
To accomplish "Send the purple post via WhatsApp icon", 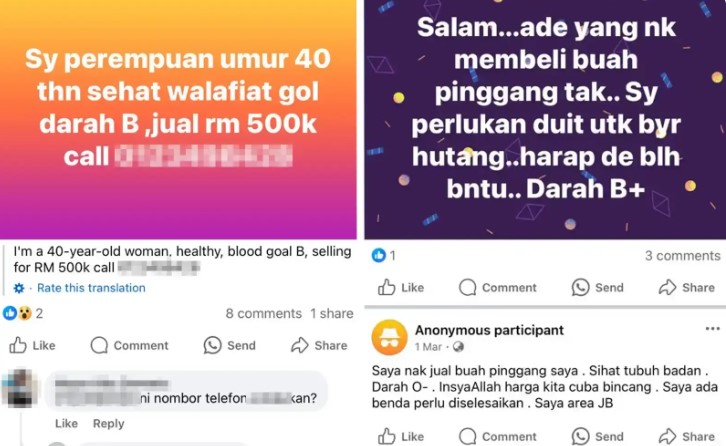I will (x=598, y=287).
